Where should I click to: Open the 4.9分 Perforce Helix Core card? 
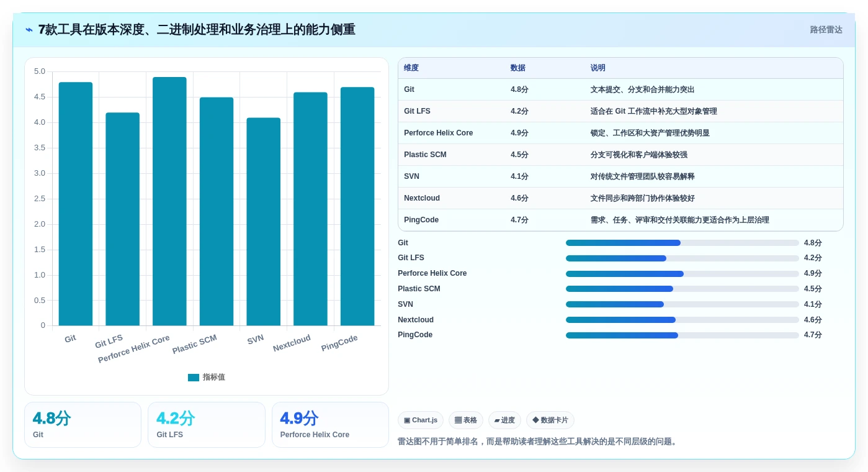pos(330,425)
